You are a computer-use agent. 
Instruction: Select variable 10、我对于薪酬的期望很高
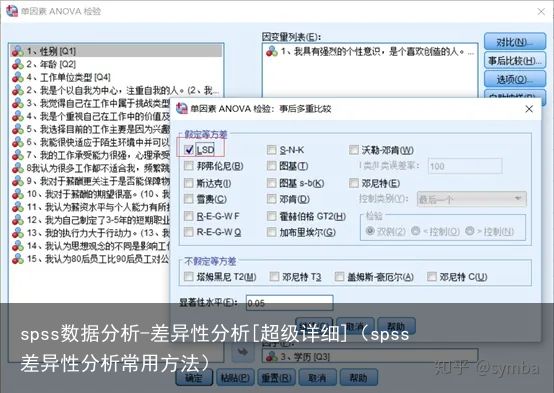click(90, 194)
